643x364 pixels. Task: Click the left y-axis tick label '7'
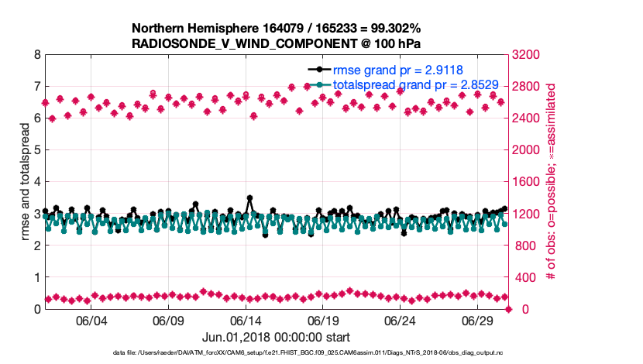coord(37,87)
